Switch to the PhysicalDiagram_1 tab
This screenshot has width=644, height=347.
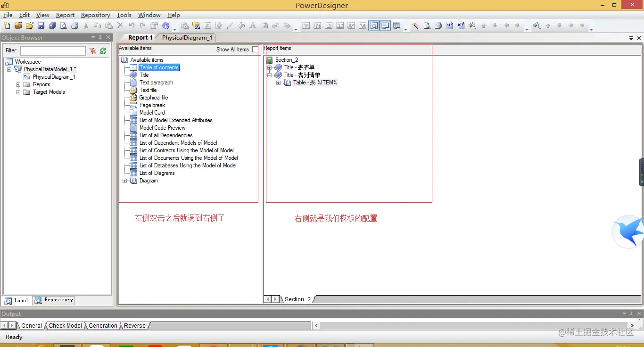click(x=187, y=38)
